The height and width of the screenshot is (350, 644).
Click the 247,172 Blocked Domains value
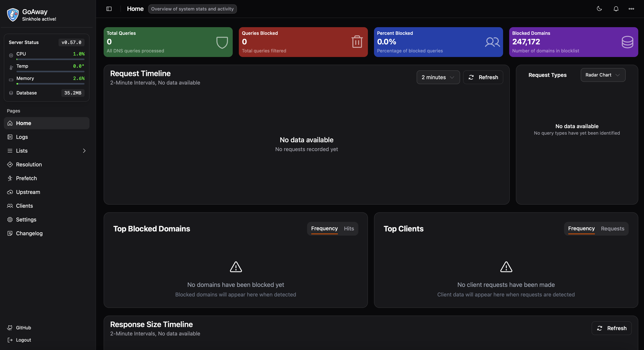[526, 42]
